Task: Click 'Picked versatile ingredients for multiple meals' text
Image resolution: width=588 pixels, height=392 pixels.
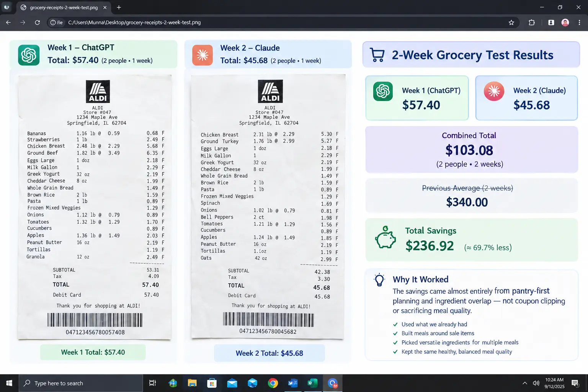Action: pyautogui.click(x=460, y=343)
